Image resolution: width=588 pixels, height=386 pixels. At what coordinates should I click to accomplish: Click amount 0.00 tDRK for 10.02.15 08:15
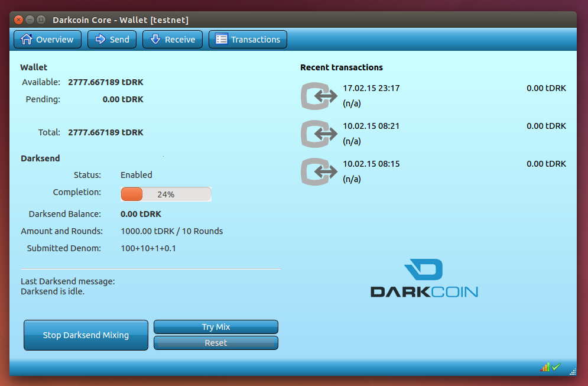(x=547, y=164)
